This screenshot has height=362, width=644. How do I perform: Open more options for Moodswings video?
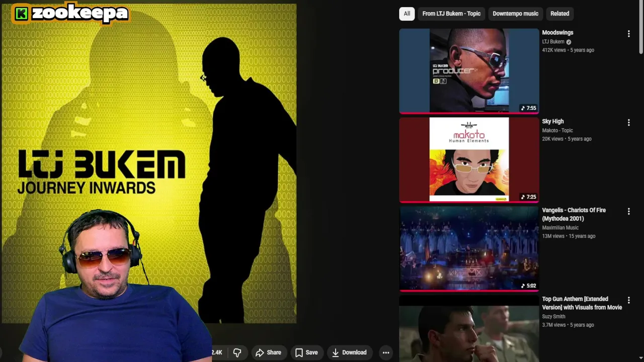[628, 34]
